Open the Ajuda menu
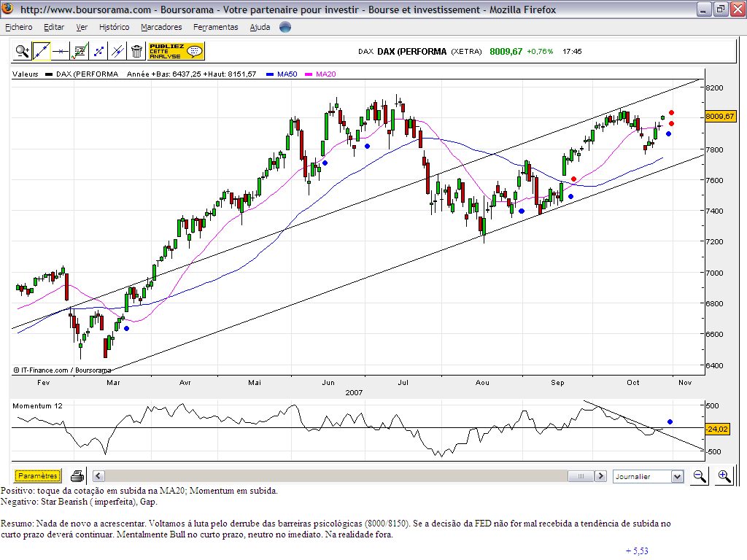Screen dimensions: 747x560 (260, 27)
